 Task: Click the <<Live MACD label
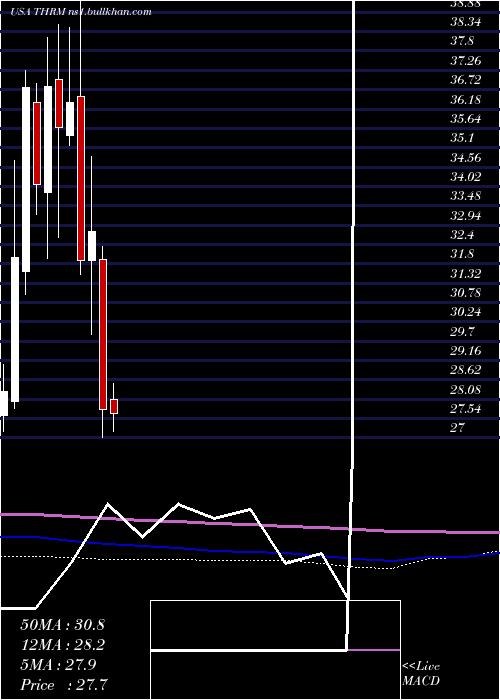[x=421, y=674]
